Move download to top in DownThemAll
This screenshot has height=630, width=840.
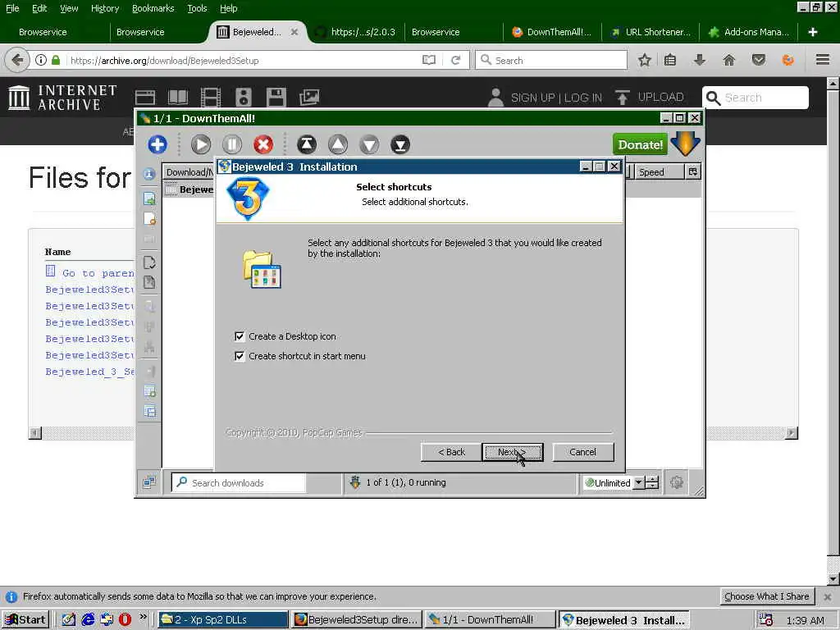click(x=307, y=144)
